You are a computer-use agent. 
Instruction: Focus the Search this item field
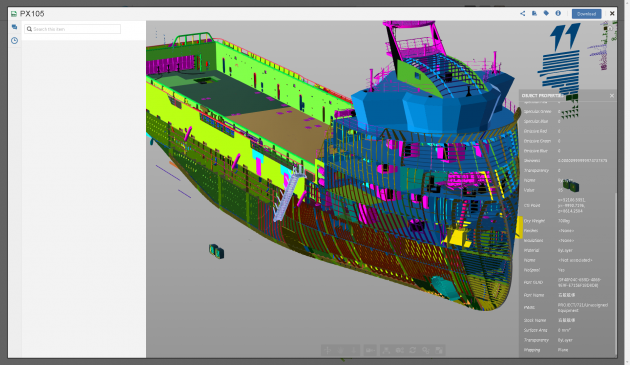coord(72,29)
